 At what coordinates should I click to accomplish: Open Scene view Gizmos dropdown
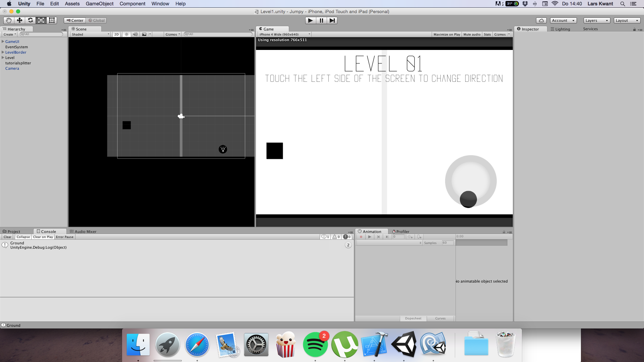pyautogui.click(x=173, y=34)
